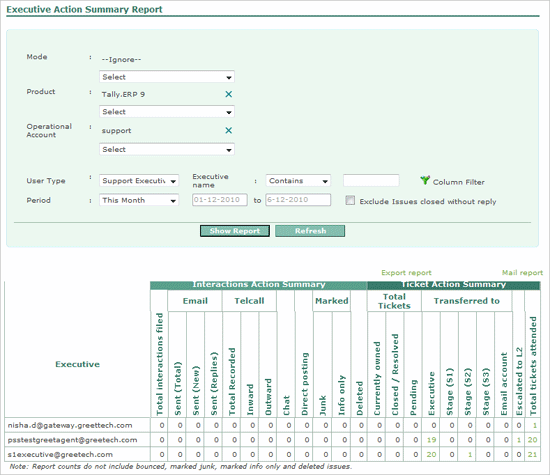
Task: Click the Deleted column header
Action: coord(360,399)
